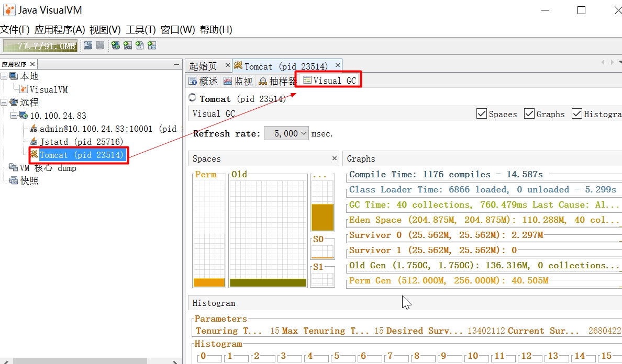Viewport: 622px width, 364px height.
Task: Click the Add JMX Connection toolbar icon
Action: 128,45
